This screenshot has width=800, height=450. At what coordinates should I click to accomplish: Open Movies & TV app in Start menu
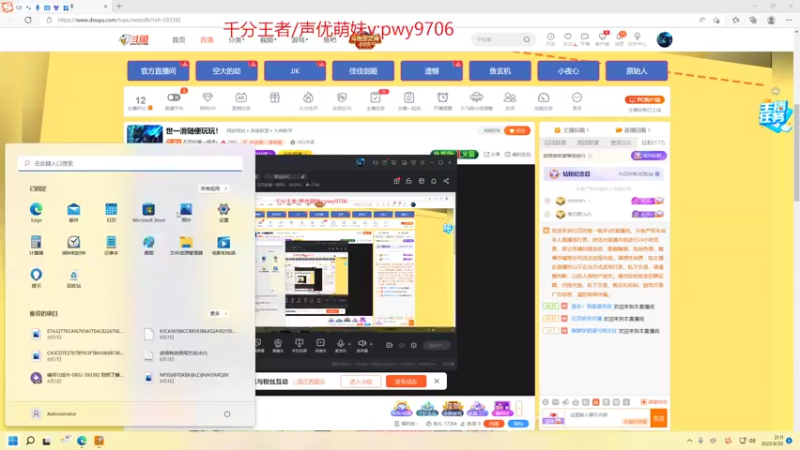(x=223, y=245)
